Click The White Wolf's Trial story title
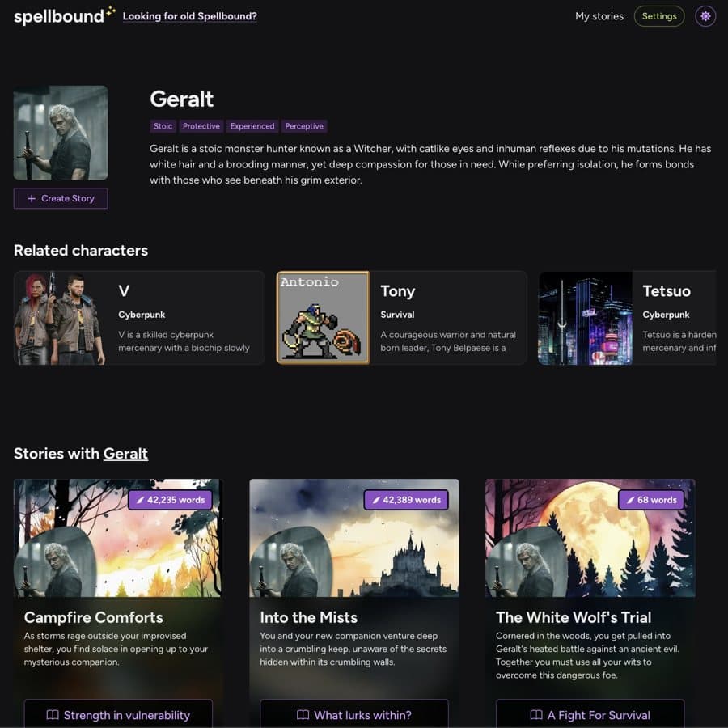 [574, 617]
